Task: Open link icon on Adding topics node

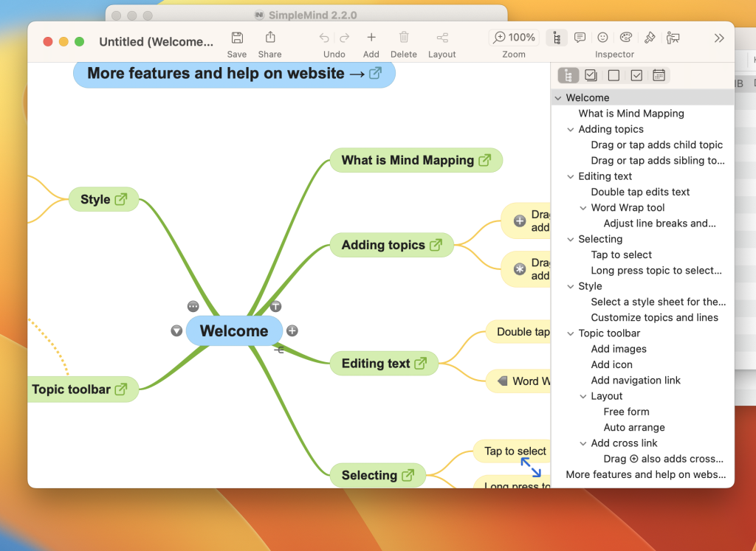Action: coord(436,245)
